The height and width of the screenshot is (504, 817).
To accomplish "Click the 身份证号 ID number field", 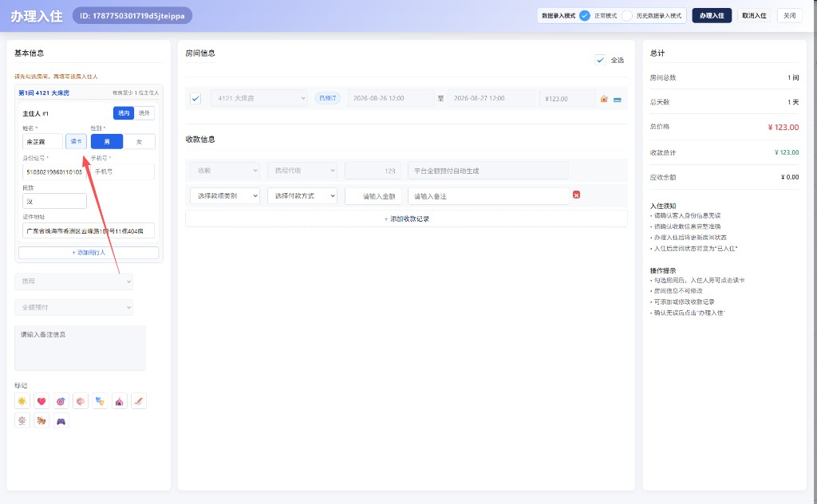I will (54, 171).
